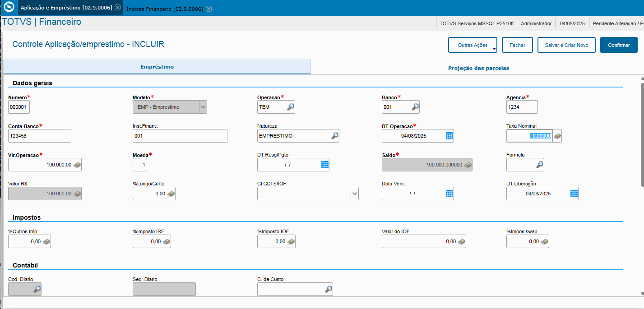Viewport: 644px width, 309px height.
Task: Click the Administrador user label
Action: pyautogui.click(x=536, y=23)
